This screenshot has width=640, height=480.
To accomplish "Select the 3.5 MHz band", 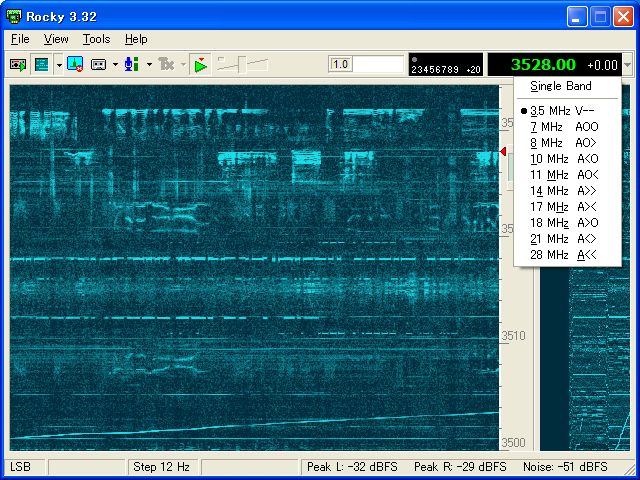I will (567, 111).
